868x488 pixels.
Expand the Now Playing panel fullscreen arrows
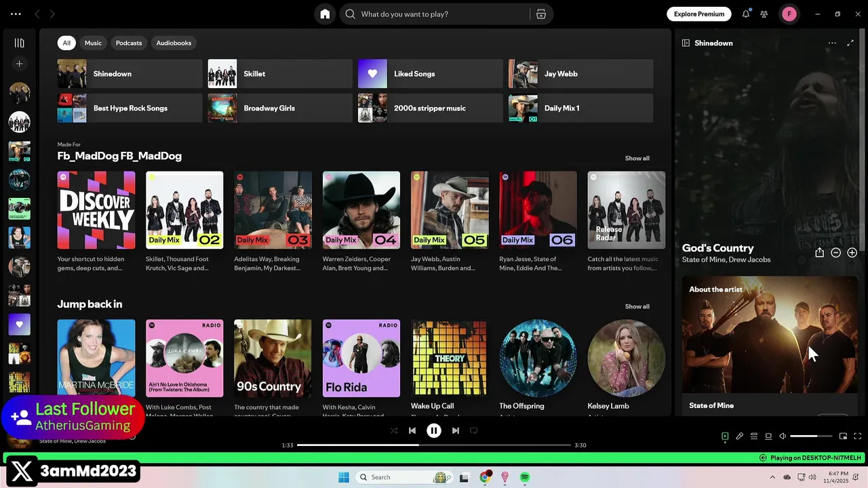pyautogui.click(x=850, y=43)
